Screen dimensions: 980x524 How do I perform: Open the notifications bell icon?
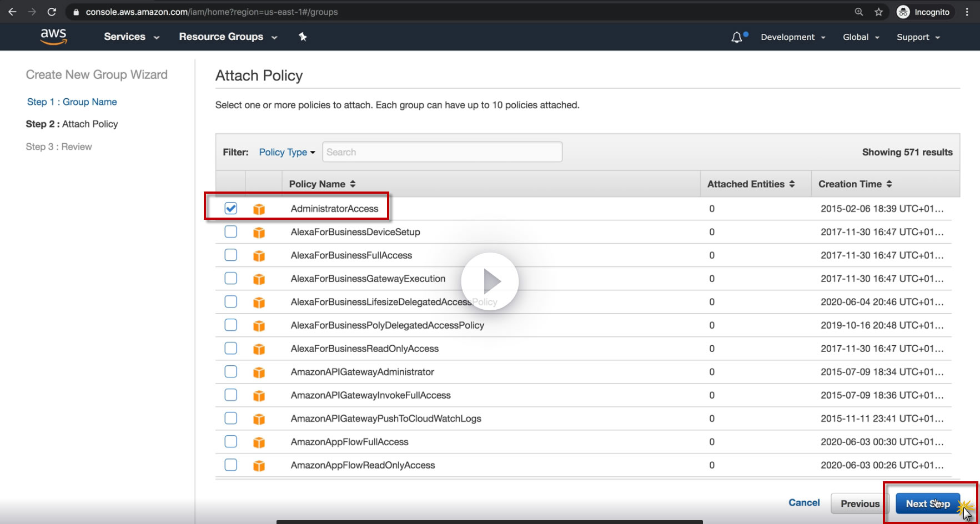pyautogui.click(x=737, y=37)
